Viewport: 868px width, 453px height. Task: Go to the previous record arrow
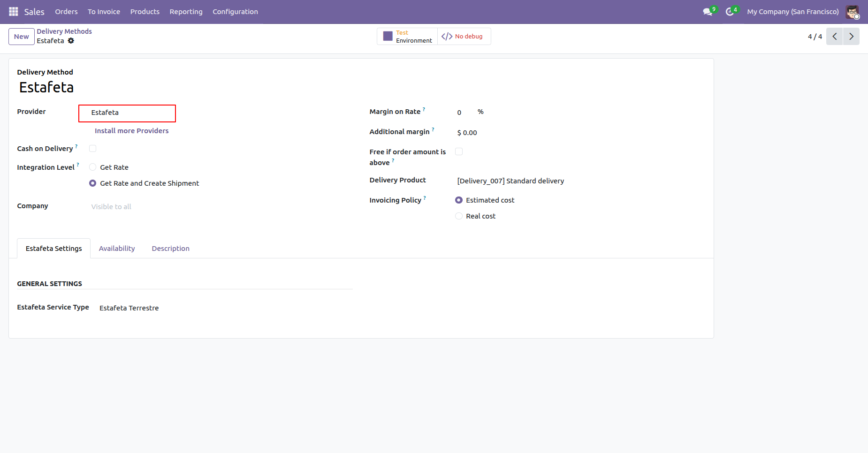pyautogui.click(x=835, y=37)
